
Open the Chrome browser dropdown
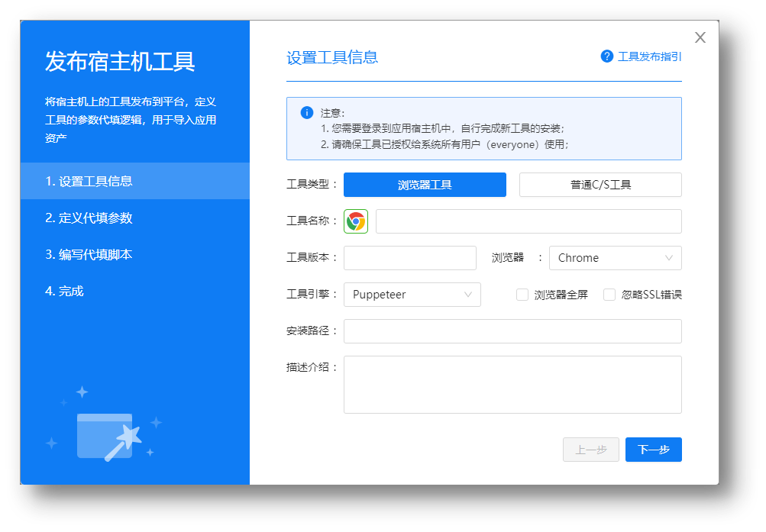click(x=615, y=258)
